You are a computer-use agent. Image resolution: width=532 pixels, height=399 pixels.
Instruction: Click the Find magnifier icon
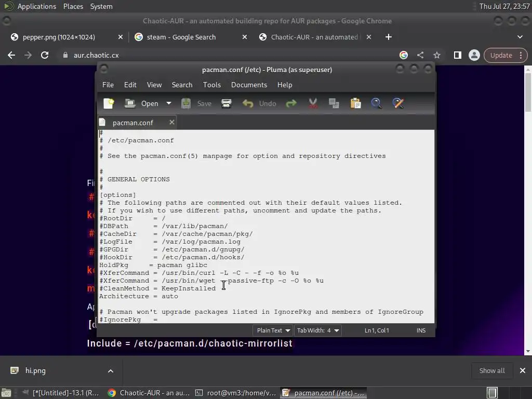click(376, 103)
